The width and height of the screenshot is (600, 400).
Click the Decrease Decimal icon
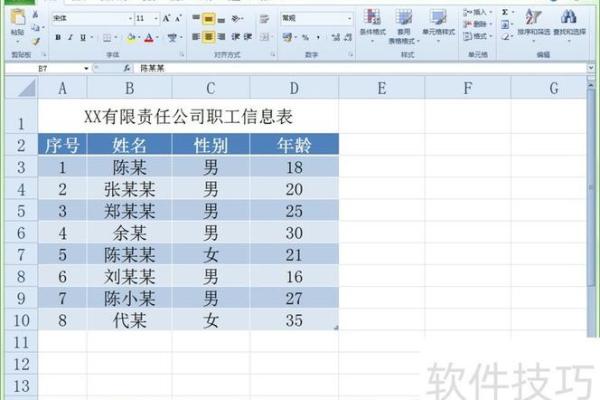(x=348, y=38)
